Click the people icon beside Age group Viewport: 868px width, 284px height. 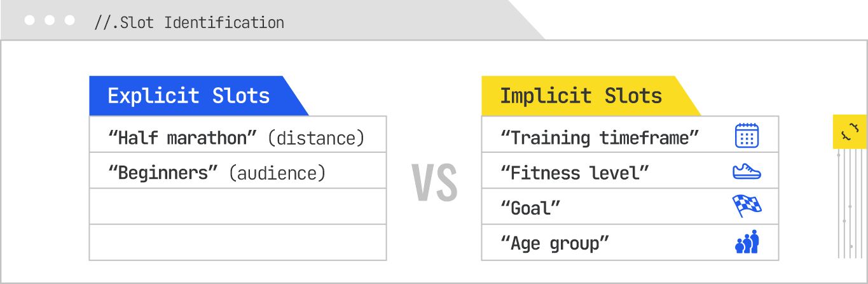point(747,243)
